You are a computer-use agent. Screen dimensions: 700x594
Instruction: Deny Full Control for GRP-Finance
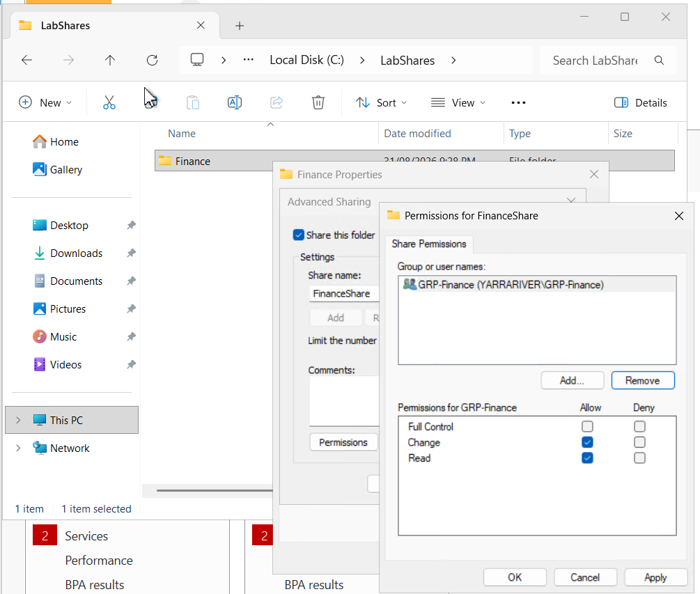(x=639, y=427)
